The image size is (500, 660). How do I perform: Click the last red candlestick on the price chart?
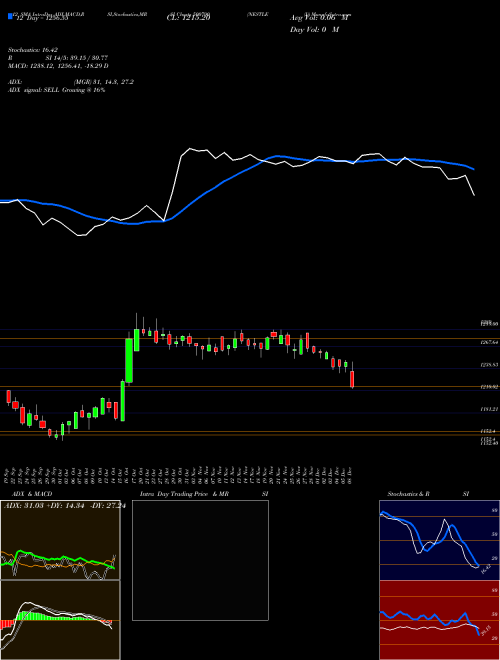[x=352, y=379]
